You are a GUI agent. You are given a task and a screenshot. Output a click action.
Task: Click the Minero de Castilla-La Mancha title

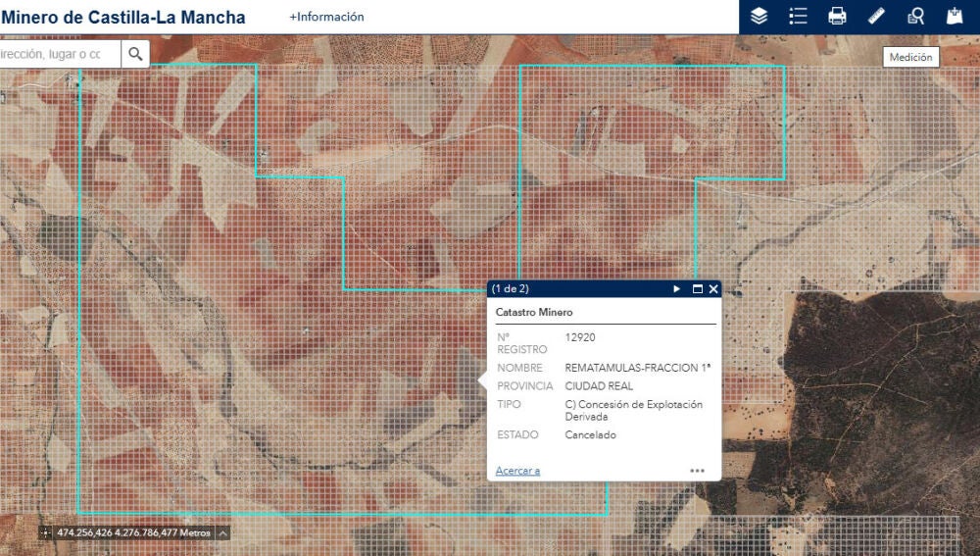tap(123, 17)
